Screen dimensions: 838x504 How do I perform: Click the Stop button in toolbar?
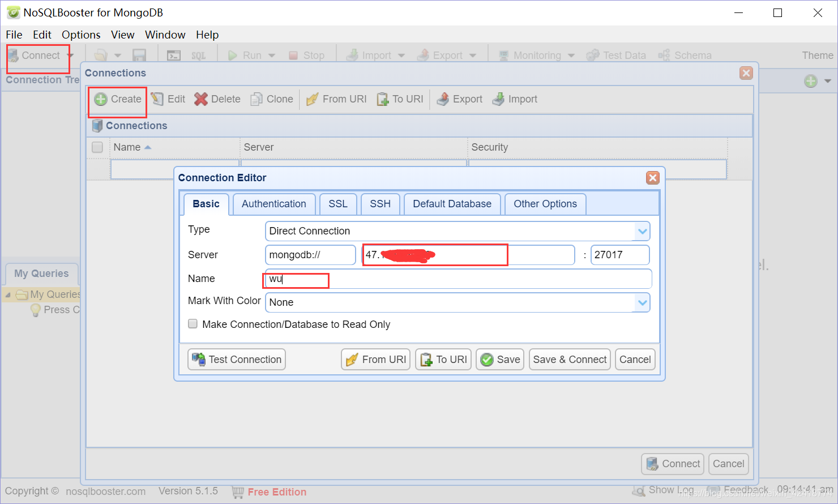tap(307, 55)
